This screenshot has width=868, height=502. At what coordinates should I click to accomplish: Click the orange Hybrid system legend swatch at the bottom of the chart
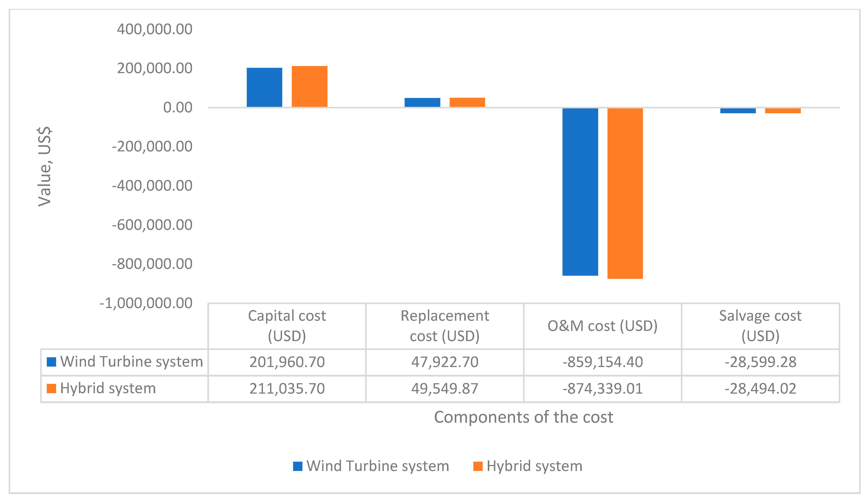point(478,466)
